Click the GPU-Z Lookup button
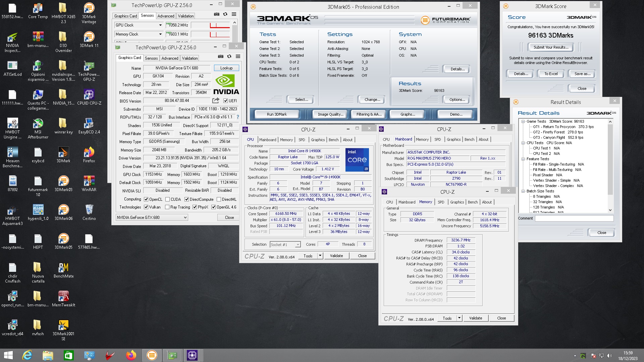 (226, 68)
